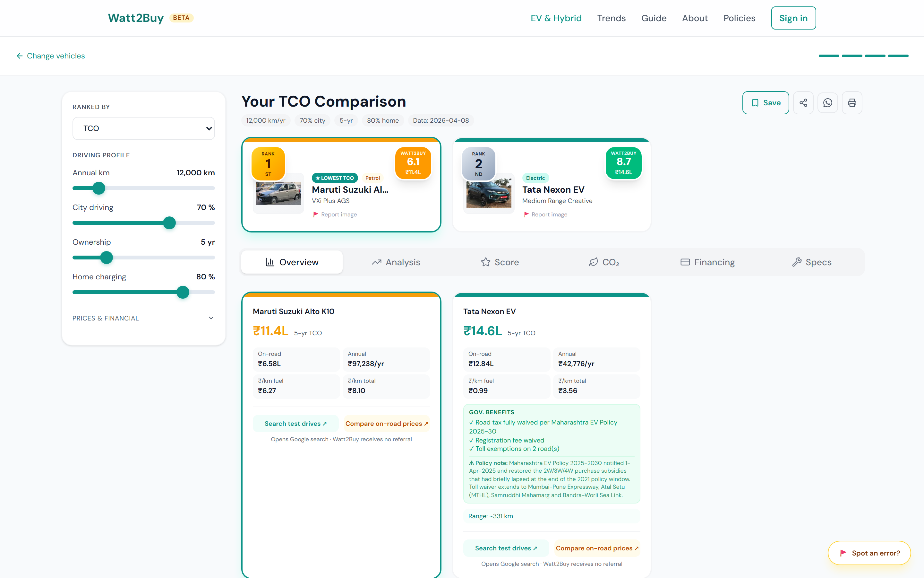Click the ₹11.4L TCO value
924x578 pixels.
pyautogui.click(x=271, y=331)
